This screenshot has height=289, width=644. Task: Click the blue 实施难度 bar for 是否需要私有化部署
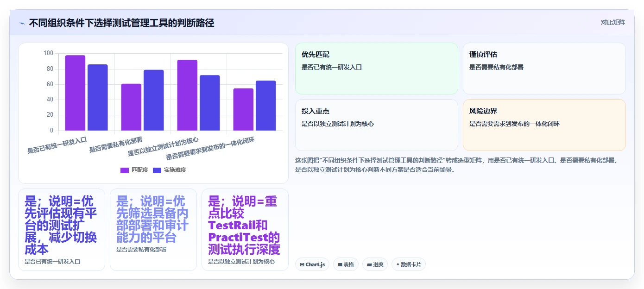154,100
